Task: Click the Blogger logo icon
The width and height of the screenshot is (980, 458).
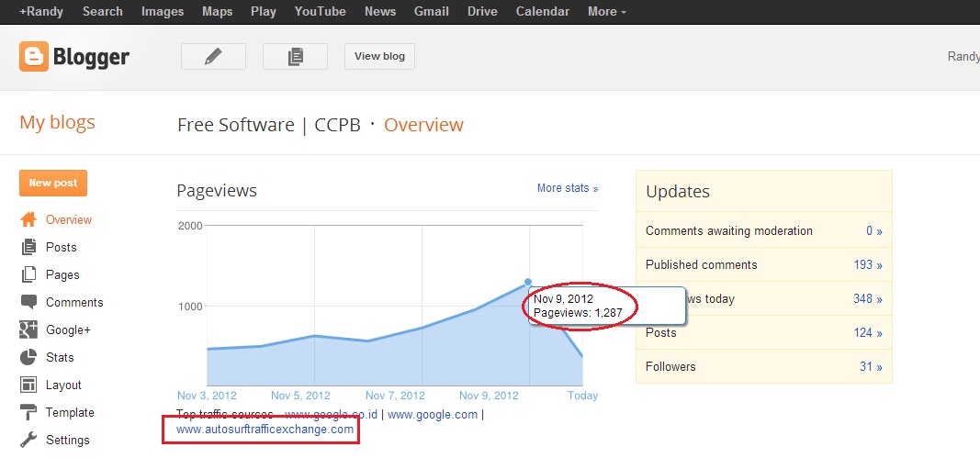Action: pos(34,56)
